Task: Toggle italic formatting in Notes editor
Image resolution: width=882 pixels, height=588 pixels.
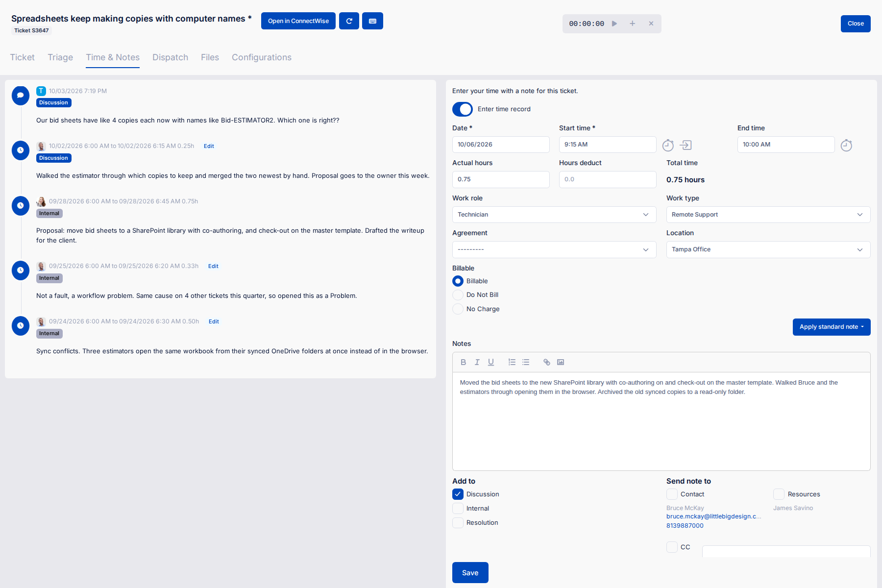Action: 477,362
